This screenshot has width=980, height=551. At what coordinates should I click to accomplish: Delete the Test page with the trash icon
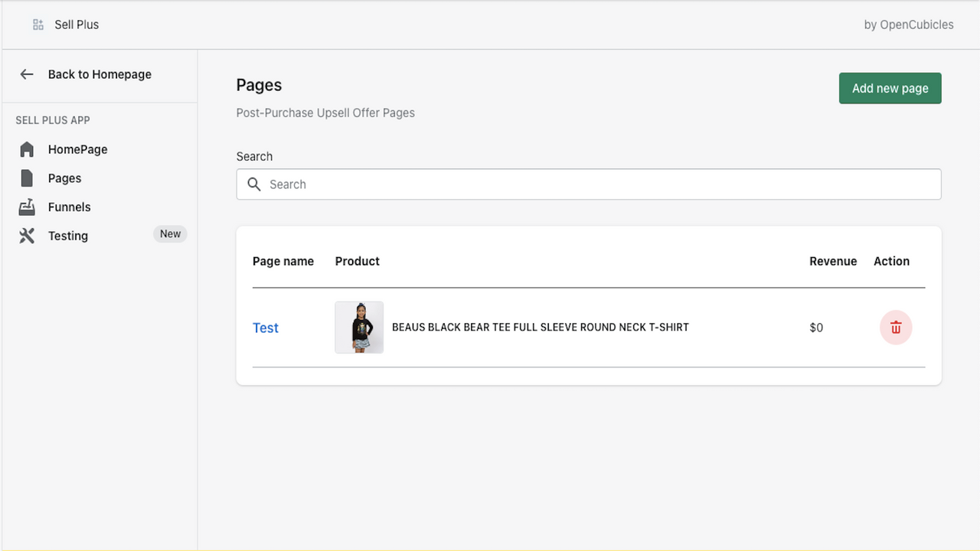coord(896,328)
